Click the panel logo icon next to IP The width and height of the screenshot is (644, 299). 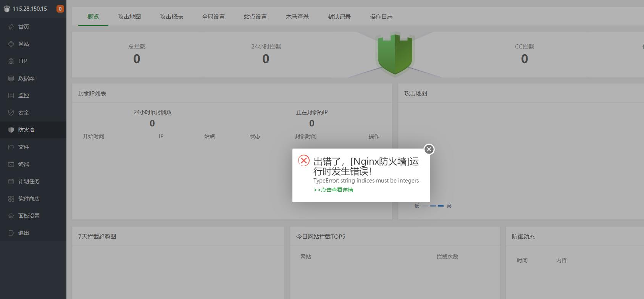(6, 9)
